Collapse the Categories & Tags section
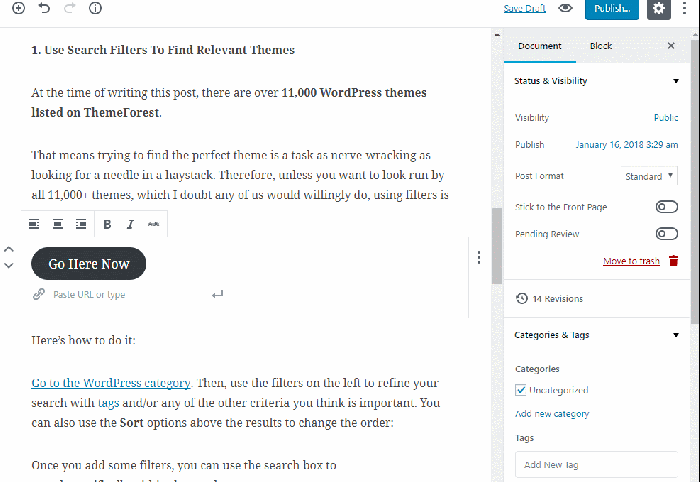700x482 pixels. [676, 335]
